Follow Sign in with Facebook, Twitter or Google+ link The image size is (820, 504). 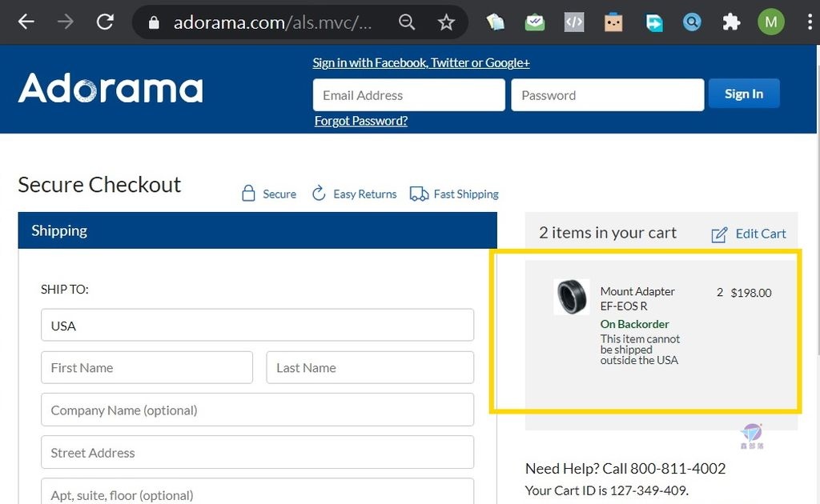(421, 62)
